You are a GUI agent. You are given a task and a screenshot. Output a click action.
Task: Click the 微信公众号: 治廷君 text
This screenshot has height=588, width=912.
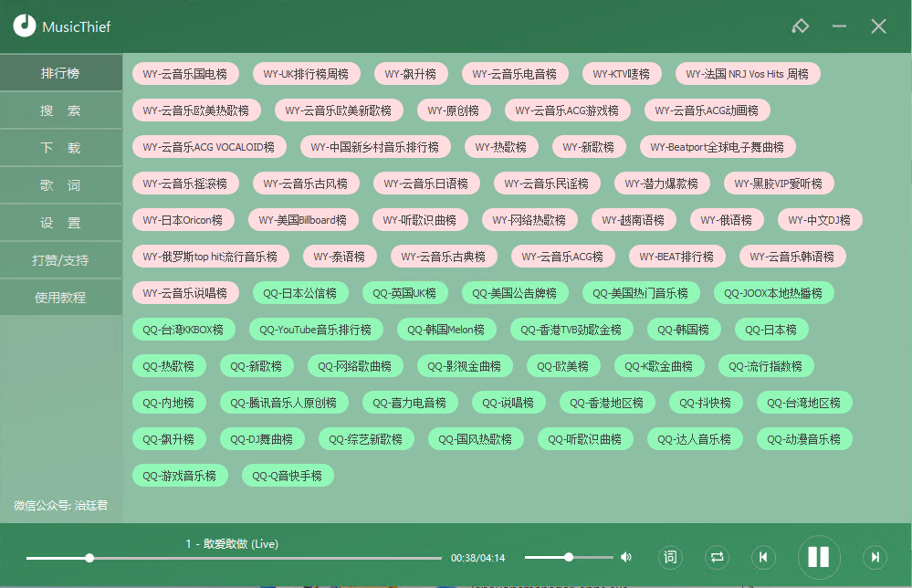coord(60,506)
